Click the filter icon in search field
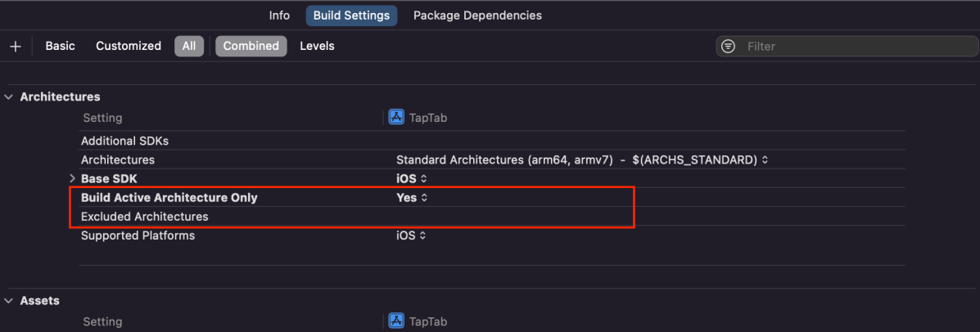 point(728,47)
